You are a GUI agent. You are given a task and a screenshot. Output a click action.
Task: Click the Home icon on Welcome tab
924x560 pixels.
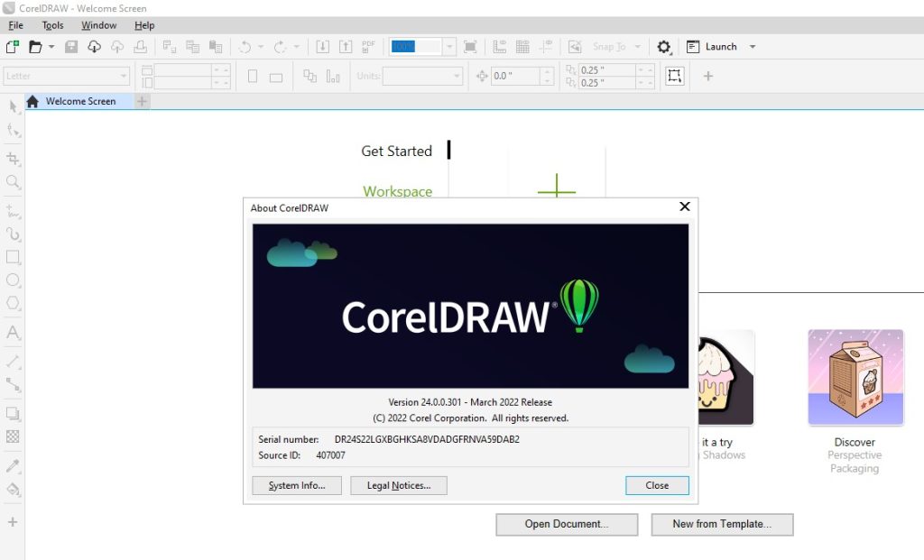(x=33, y=101)
